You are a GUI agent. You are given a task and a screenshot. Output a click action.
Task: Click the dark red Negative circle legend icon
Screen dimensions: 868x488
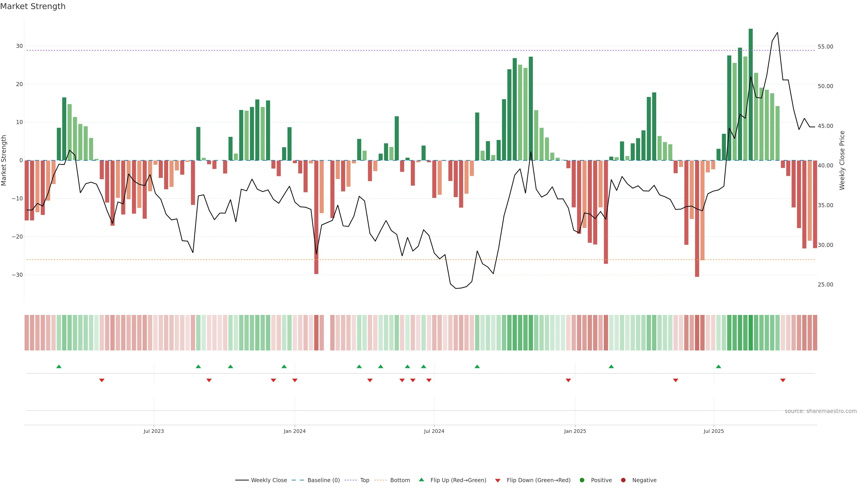click(x=623, y=480)
